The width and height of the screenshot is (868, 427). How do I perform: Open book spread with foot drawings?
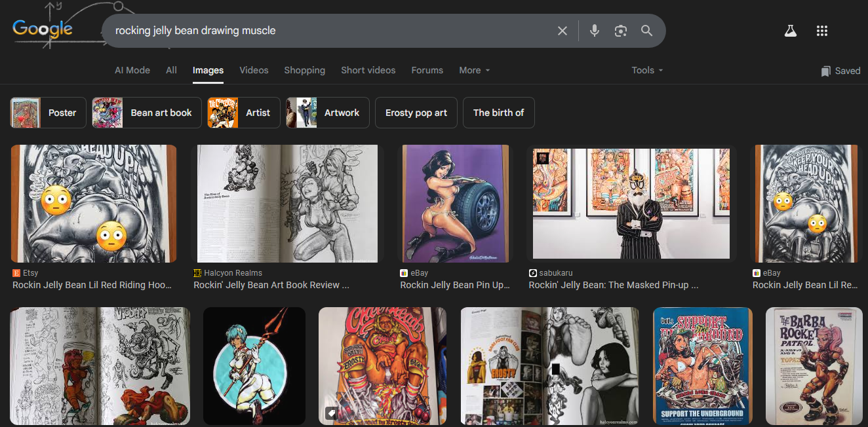coord(550,366)
